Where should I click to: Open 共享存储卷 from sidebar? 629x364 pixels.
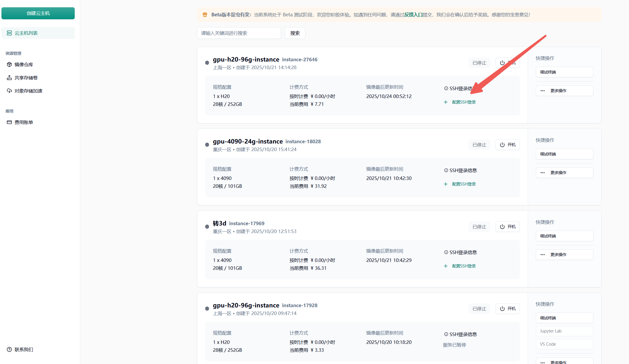pos(26,78)
